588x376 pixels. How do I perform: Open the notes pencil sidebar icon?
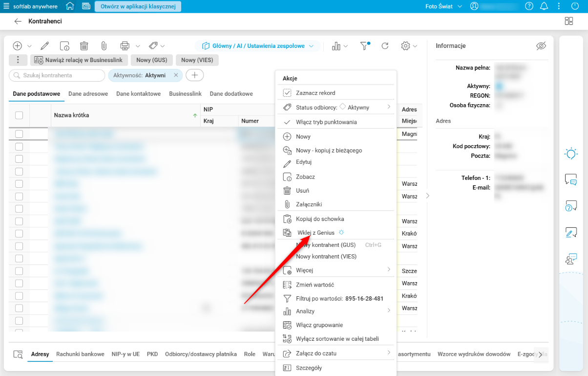coord(570,232)
